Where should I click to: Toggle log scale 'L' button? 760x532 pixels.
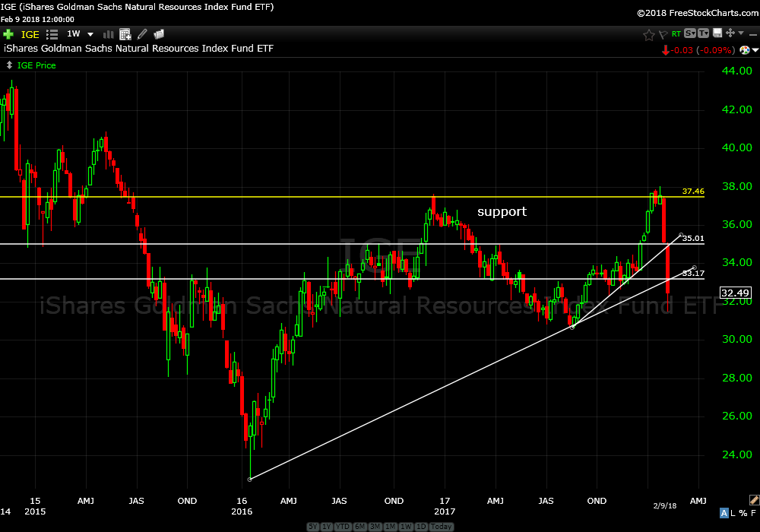(733, 513)
